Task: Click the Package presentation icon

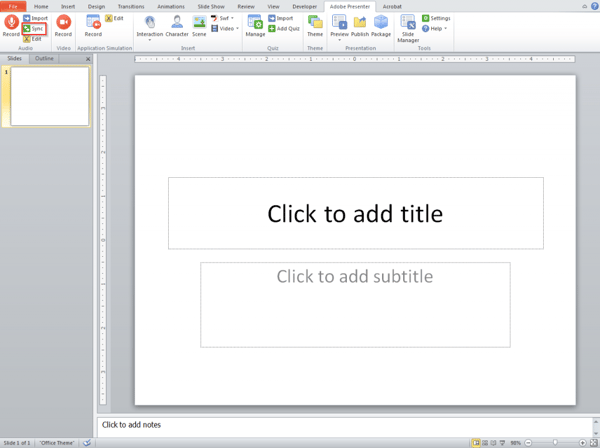Action: (381, 23)
